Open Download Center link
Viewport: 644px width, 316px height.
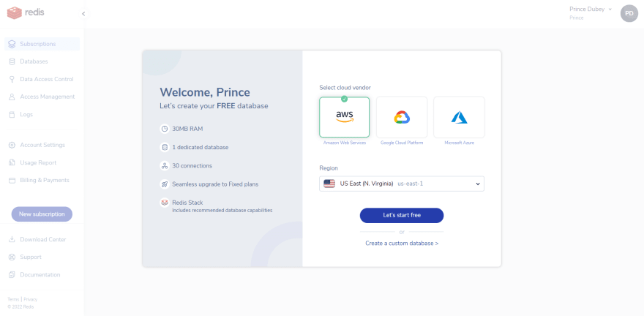point(42,240)
